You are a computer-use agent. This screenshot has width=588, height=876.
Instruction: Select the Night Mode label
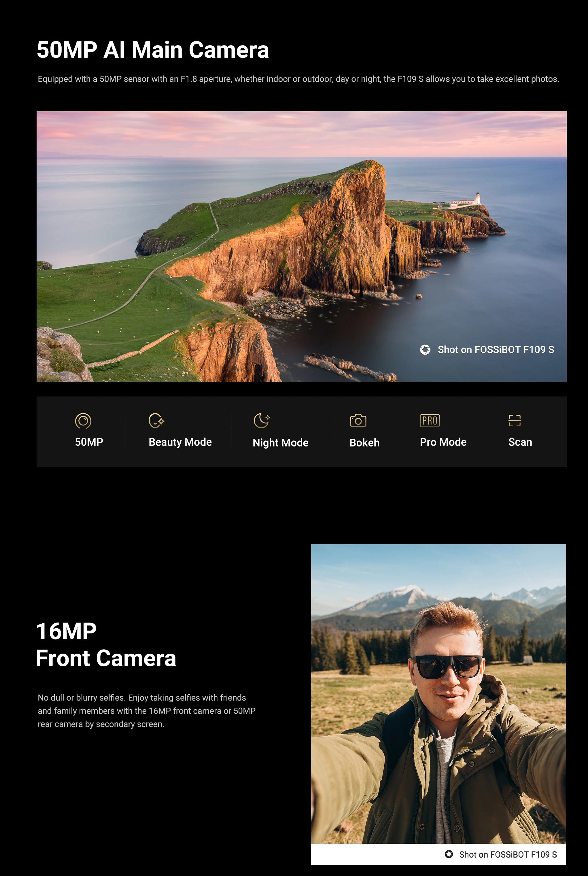[x=280, y=443]
